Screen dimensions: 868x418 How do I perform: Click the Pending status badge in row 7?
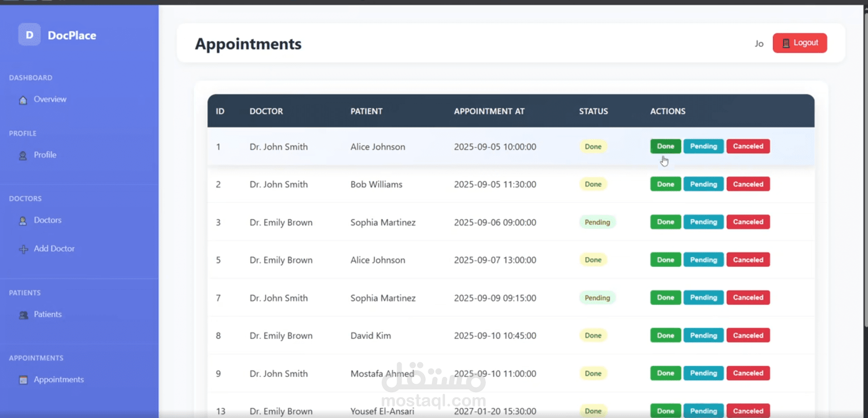click(x=597, y=298)
